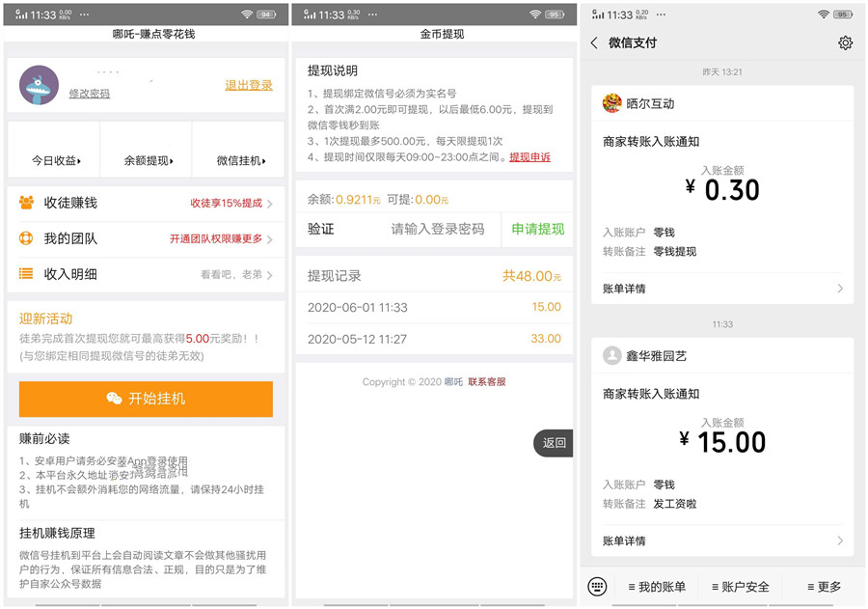Image resolution: width=868 pixels, height=609 pixels.
Task: Tap the blue monster profile avatar
Action: (x=40, y=85)
